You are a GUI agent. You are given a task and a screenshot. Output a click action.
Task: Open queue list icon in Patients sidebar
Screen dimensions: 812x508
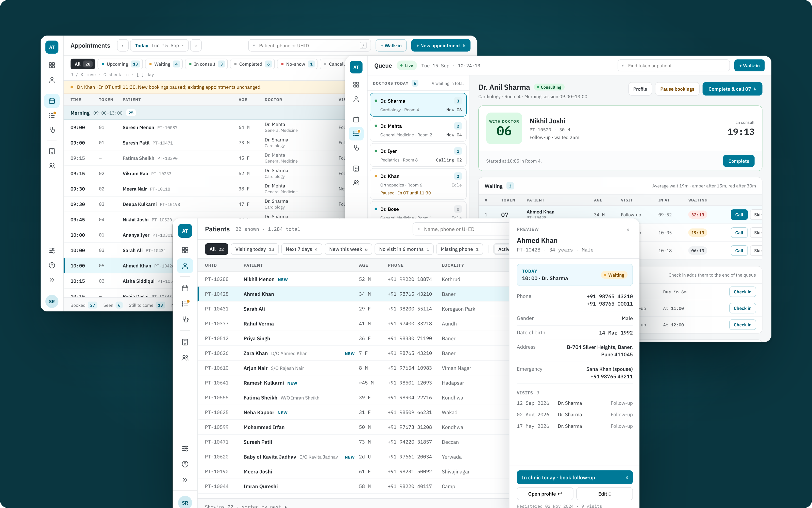pos(185,304)
